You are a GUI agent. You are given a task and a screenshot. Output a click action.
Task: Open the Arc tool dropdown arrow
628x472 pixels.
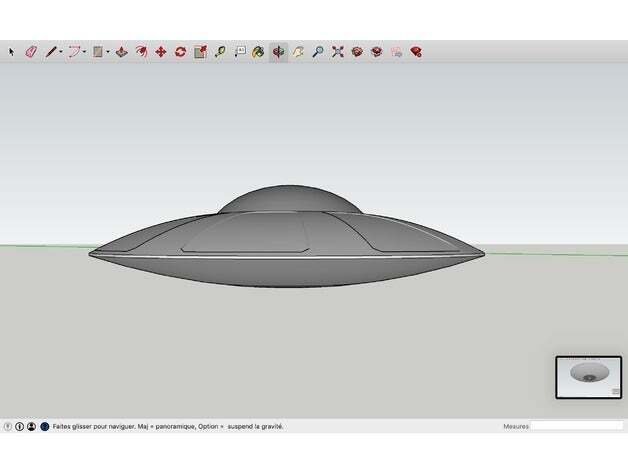(x=85, y=51)
